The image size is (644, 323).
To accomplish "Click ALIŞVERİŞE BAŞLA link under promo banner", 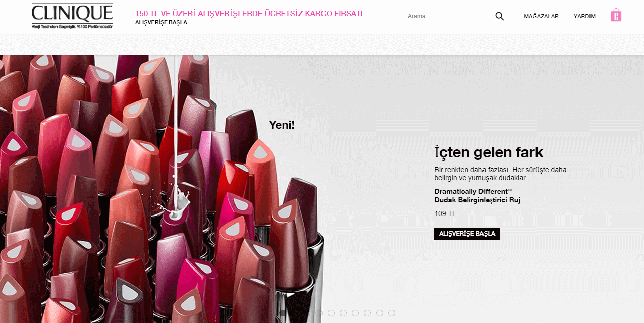I will [161, 22].
